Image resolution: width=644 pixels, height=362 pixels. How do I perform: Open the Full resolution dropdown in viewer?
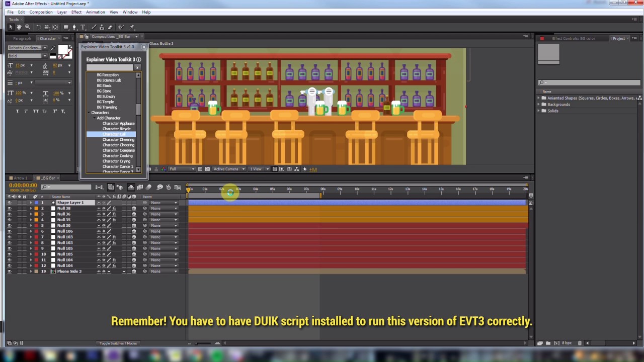[x=182, y=169]
